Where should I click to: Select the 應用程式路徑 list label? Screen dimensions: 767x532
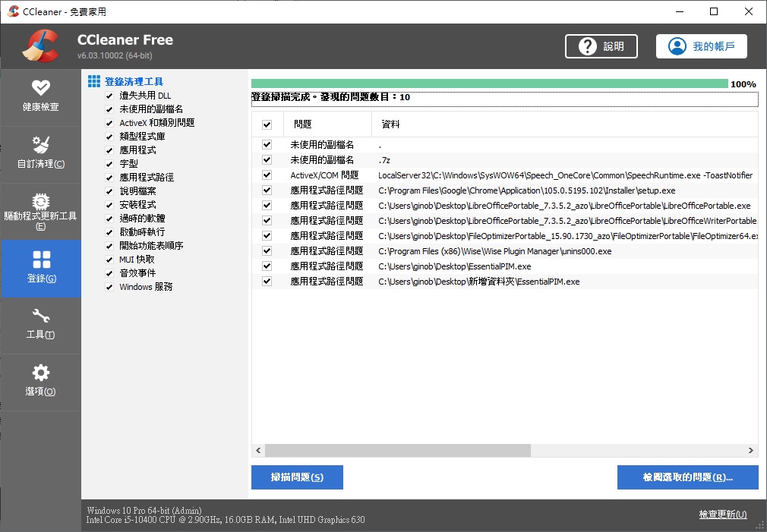pyautogui.click(x=147, y=178)
